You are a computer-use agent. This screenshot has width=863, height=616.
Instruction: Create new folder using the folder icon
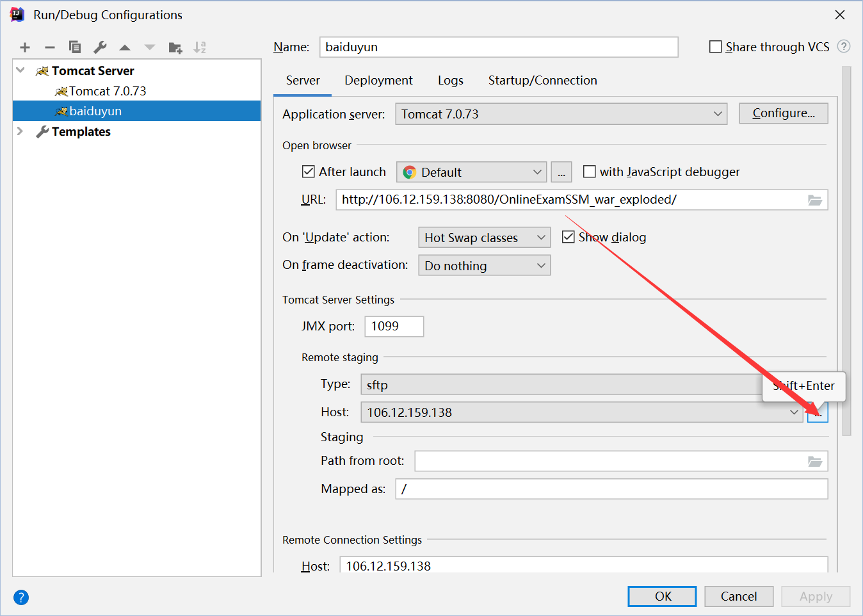[x=175, y=47]
